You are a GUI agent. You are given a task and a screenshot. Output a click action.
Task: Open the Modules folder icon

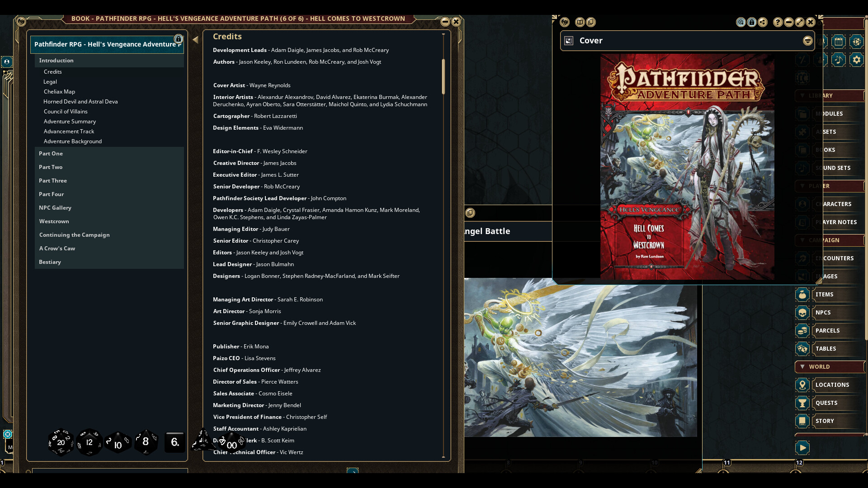click(803, 114)
